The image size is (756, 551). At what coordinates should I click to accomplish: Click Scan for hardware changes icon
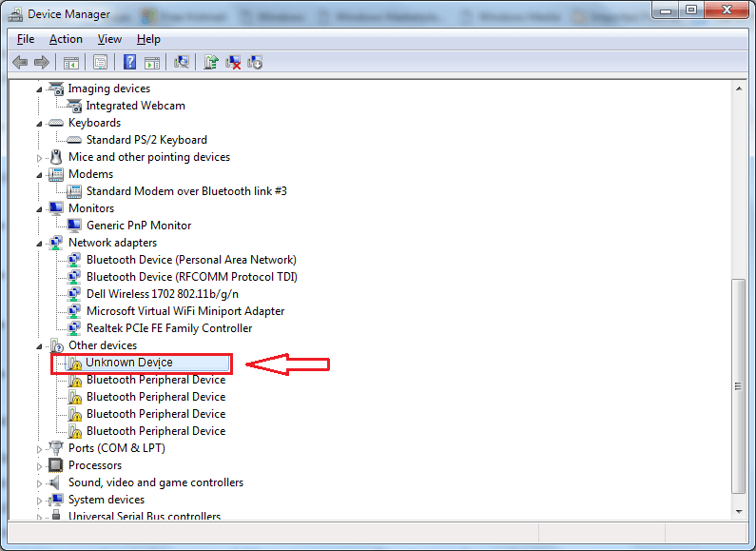click(182, 62)
